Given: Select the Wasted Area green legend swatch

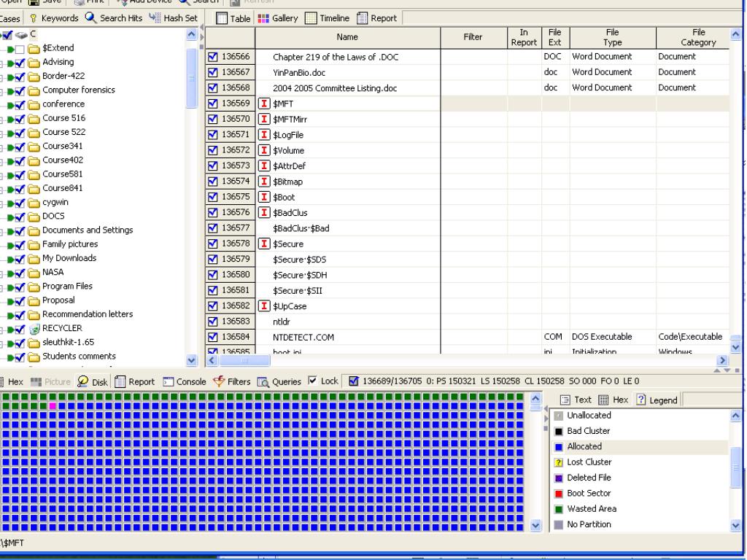Looking at the screenshot, I should point(559,509).
